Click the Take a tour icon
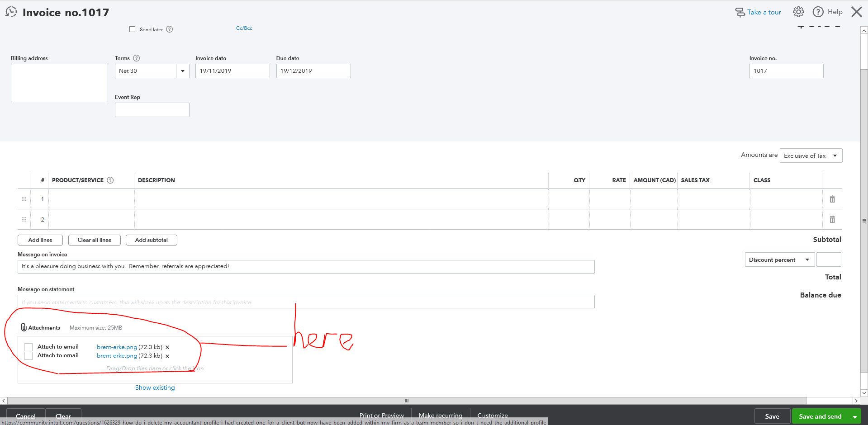The width and height of the screenshot is (868, 425). [x=740, y=12]
